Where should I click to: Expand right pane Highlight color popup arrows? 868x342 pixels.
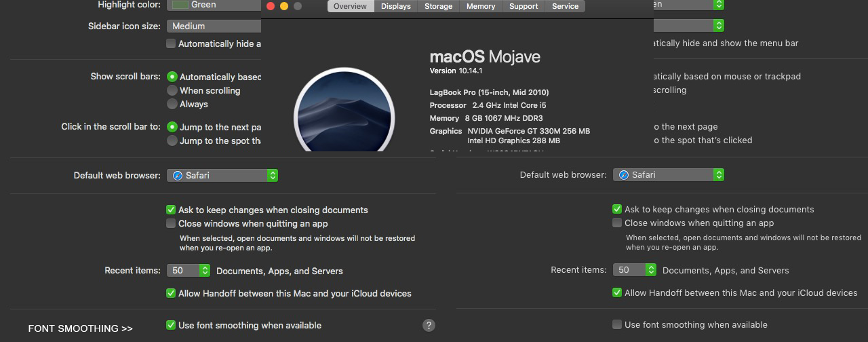click(719, 4)
